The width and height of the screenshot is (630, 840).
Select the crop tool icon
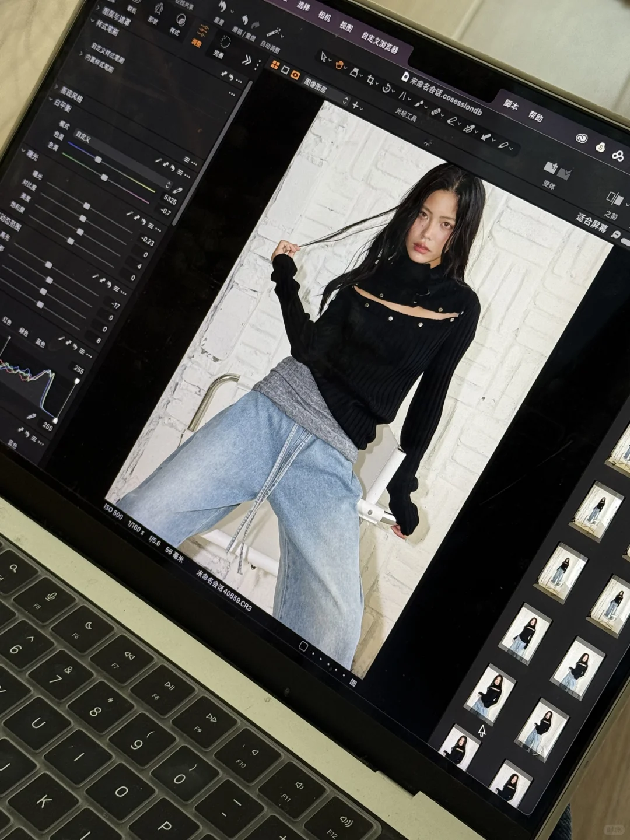[370, 79]
